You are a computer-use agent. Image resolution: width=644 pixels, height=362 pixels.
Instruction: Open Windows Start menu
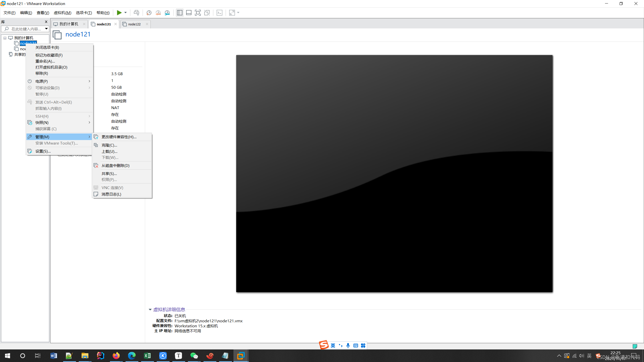pos(7,356)
